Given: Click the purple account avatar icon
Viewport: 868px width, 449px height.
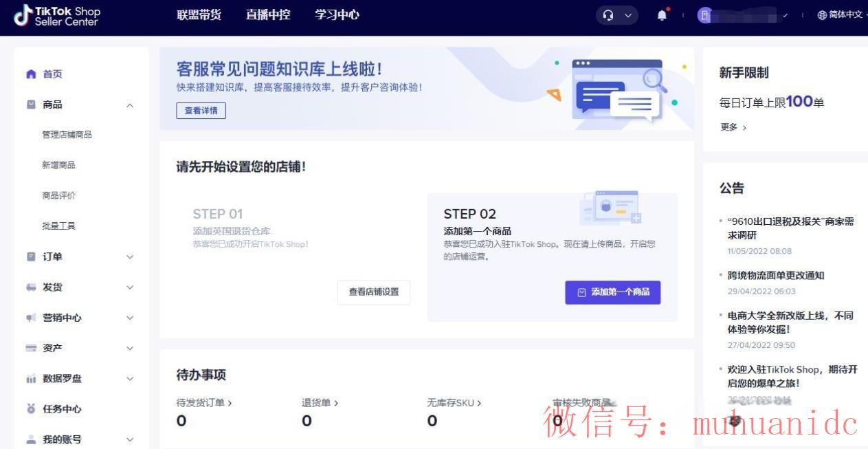Looking at the screenshot, I should click(x=704, y=15).
